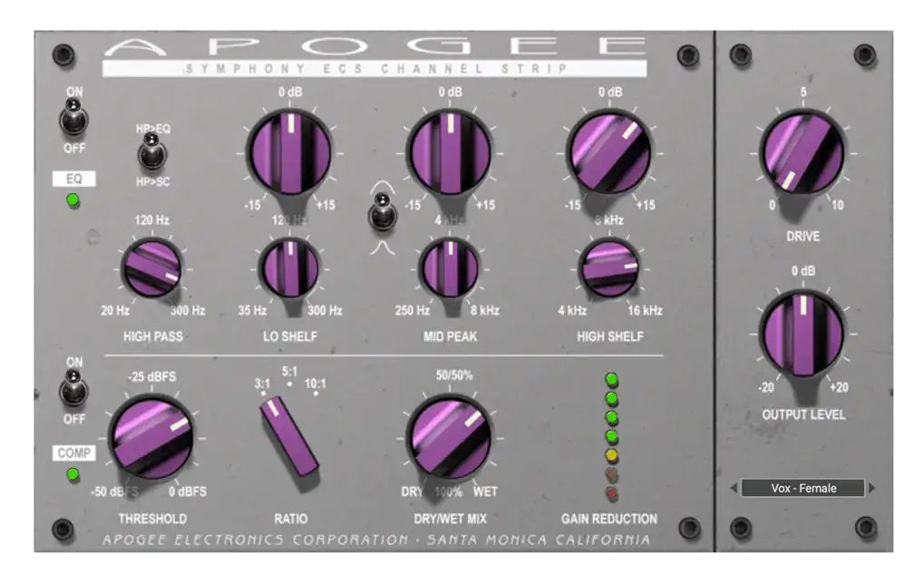The width and height of the screenshot is (924, 584).
Task: Select the previous preset with left arrow
Action: [734, 488]
